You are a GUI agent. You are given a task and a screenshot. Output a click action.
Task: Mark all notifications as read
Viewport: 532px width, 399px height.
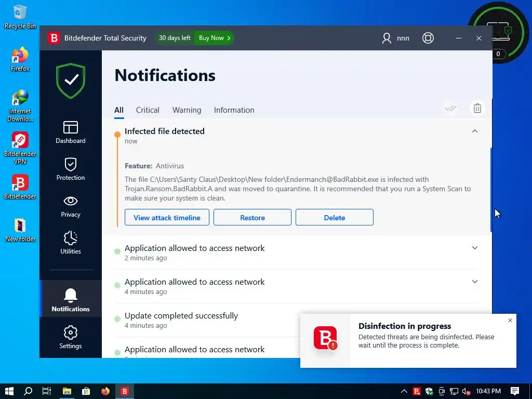pos(451,108)
